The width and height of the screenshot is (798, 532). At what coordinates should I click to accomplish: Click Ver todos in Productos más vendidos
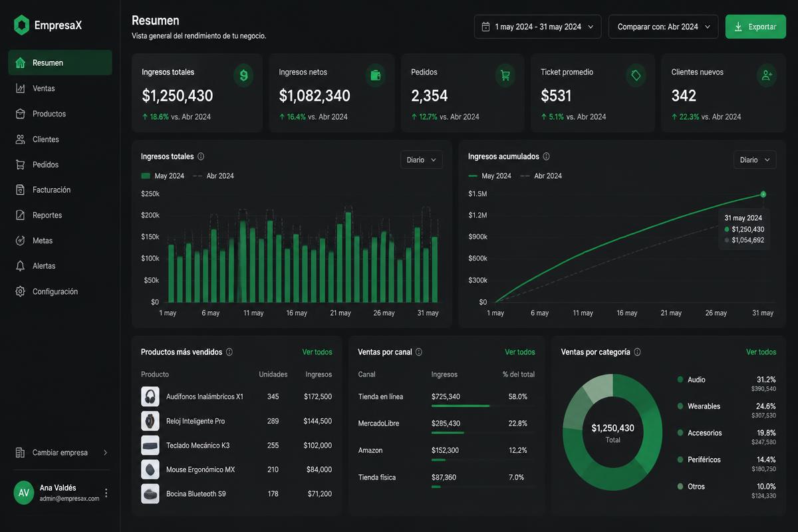[317, 352]
